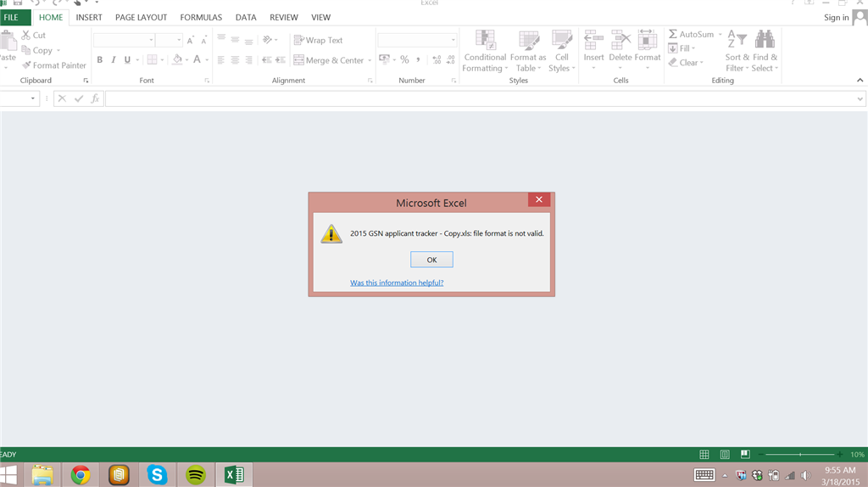The width and height of the screenshot is (868, 487).
Task: Increase indent
Action: tap(281, 60)
